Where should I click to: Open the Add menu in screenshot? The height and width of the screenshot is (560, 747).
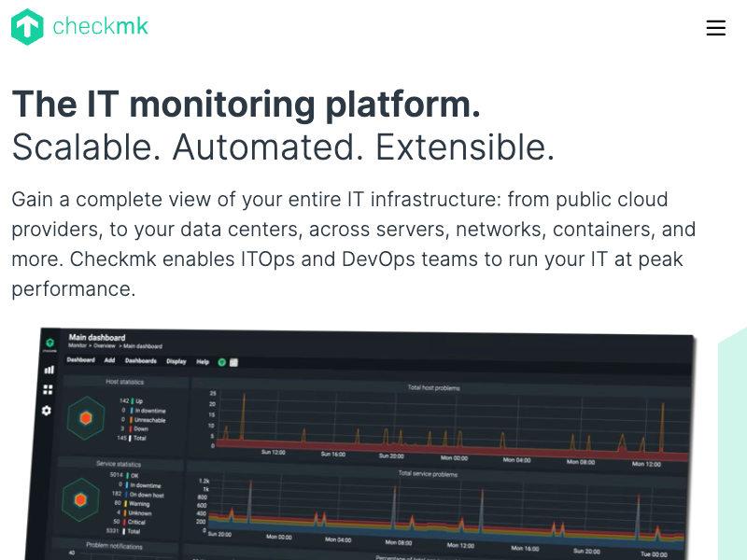click(x=109, y=360)
